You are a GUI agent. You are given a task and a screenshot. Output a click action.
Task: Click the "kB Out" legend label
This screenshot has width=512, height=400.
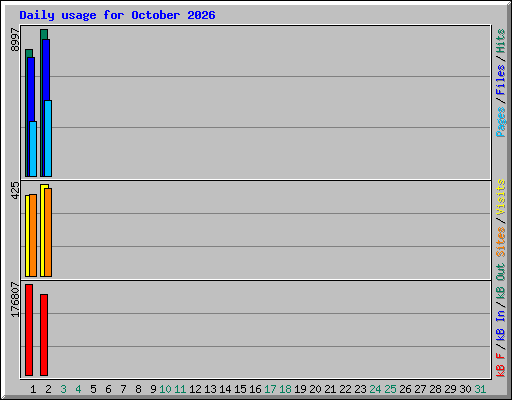click(x=501, y=281)
